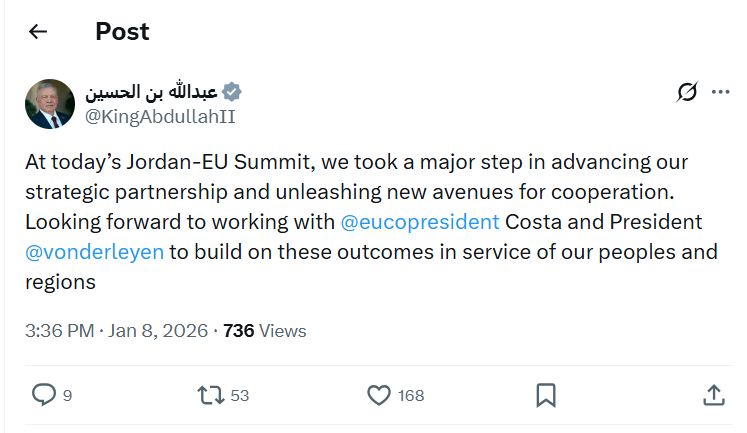Click the Grok icon on the post
The image size is (747, 433).
pos(687,93)
